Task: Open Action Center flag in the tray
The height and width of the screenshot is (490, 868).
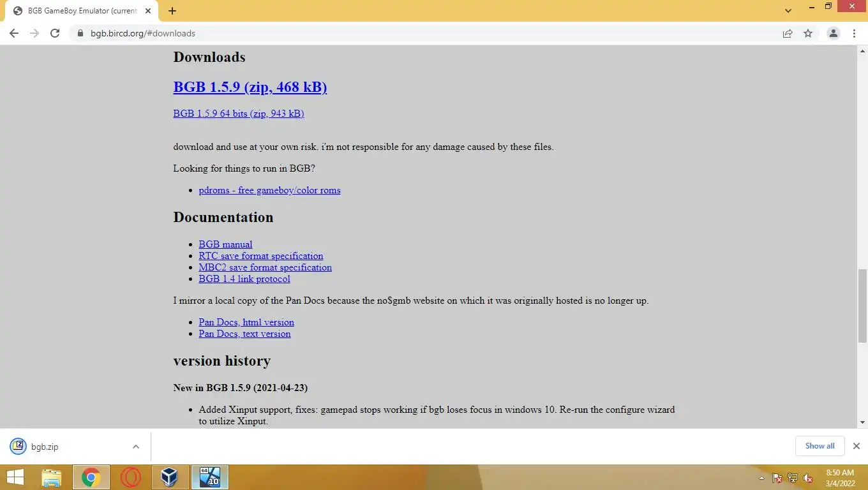Action: click(777, 478)
